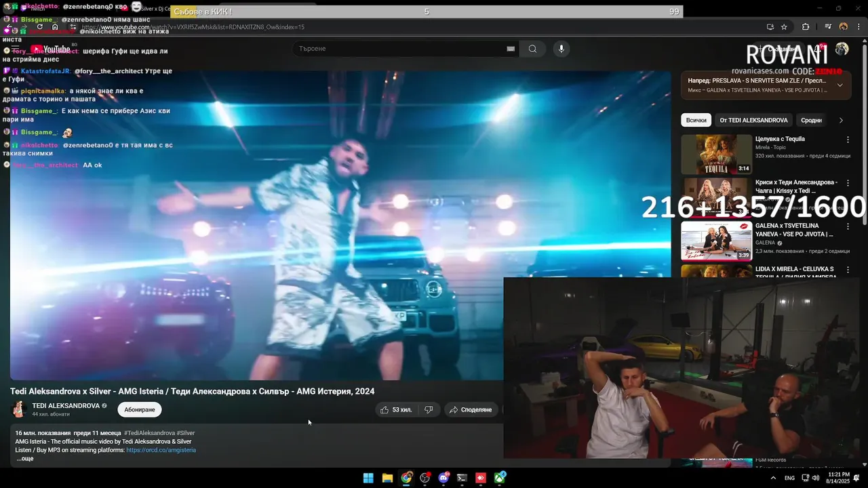Subscribe using the Абониране button
868x488 pixels.
click(140, 409)
